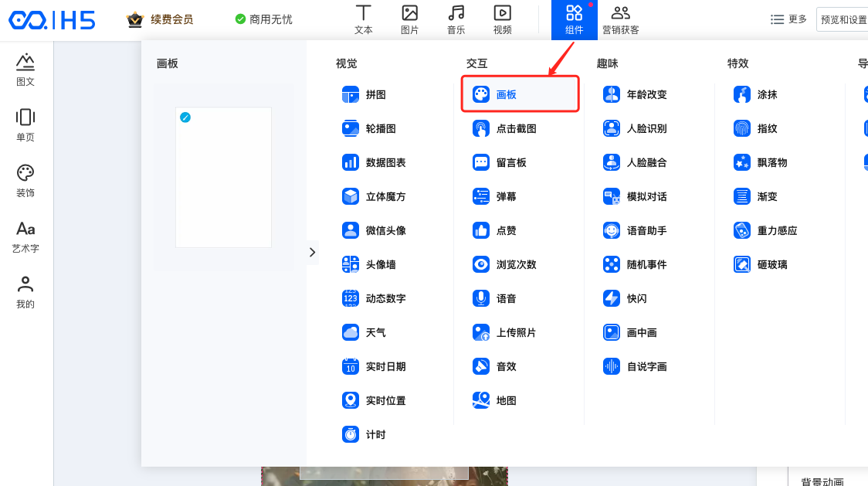Viewport: 868px width, 486px height.
Task: Select the 立体魔方 cube icon
Action: 351,196
